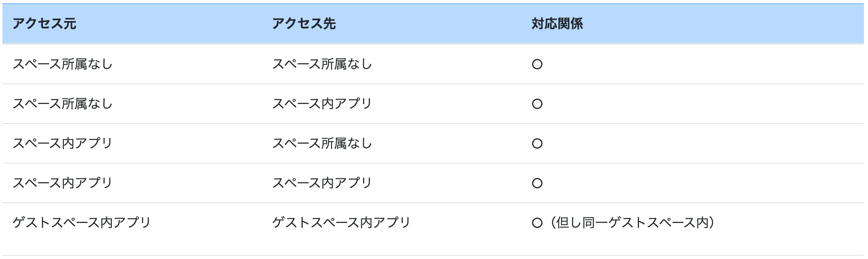Viewport: 868px width, 259px height.
Task: Click the 対応関係 column header
Action: pos(557,24)
